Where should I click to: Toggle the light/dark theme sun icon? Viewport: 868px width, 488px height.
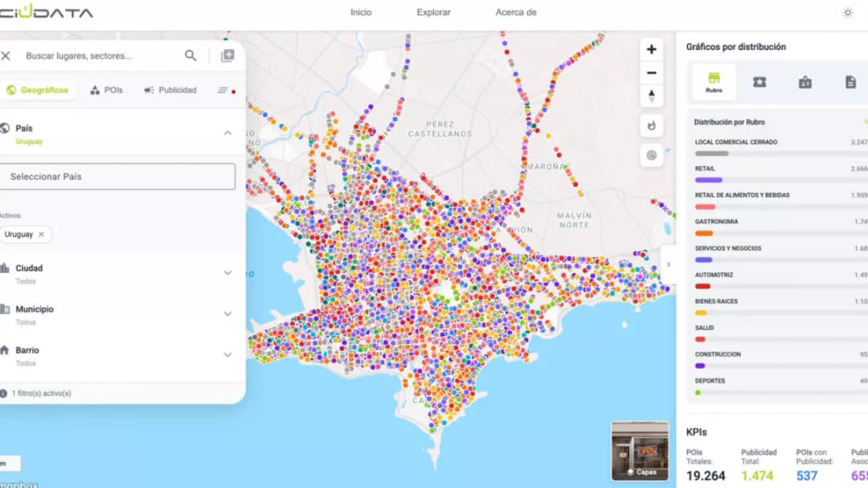[x=848, y=12]
